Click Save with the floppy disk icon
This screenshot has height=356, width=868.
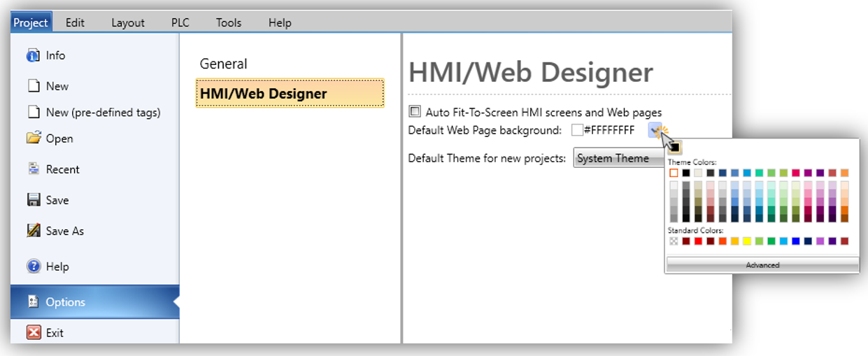47,200
